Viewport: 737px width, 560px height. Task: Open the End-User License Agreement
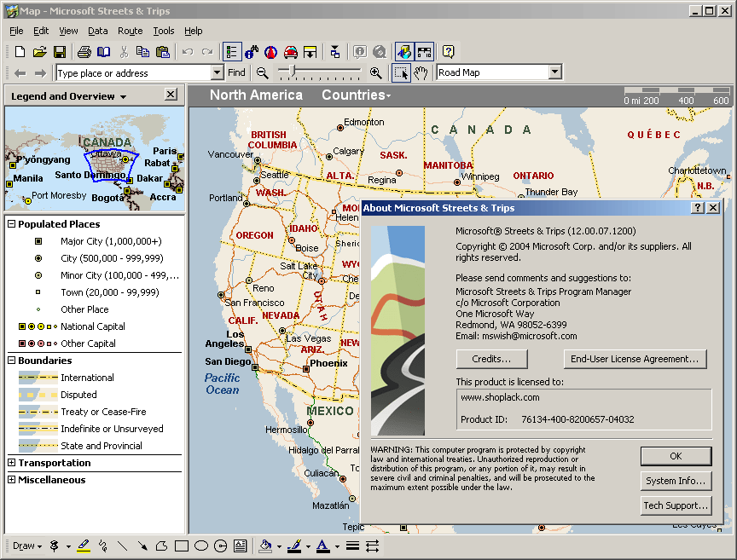click(635, 360)
